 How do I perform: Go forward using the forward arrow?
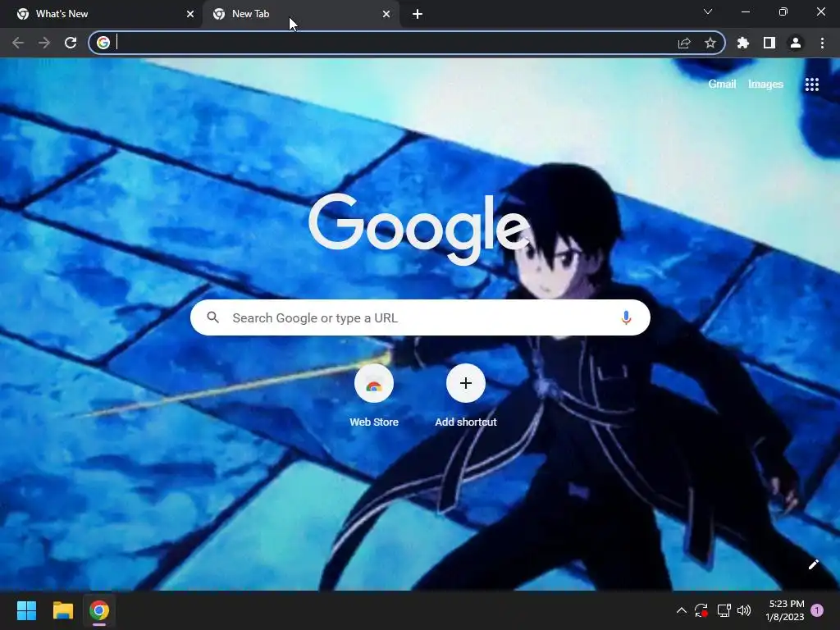point(44,43)
